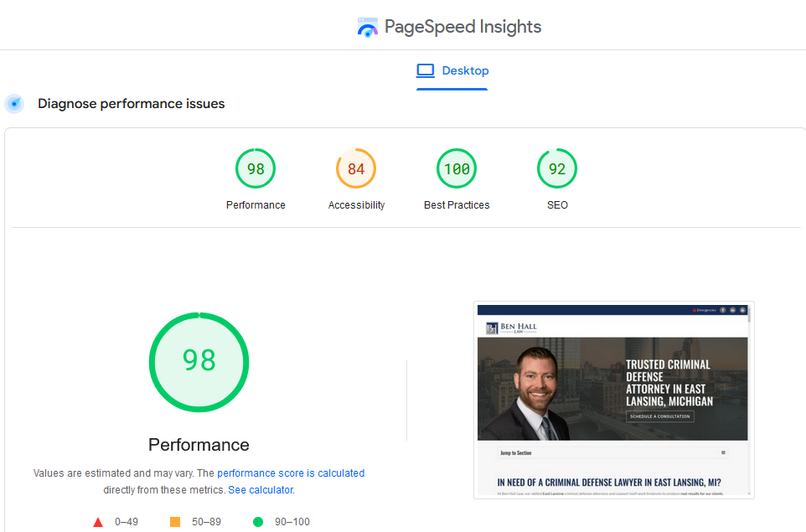Click the LinkedIn icon in the site preview
The width and height of the screenshot is (806, 532).
coord(732,309)
